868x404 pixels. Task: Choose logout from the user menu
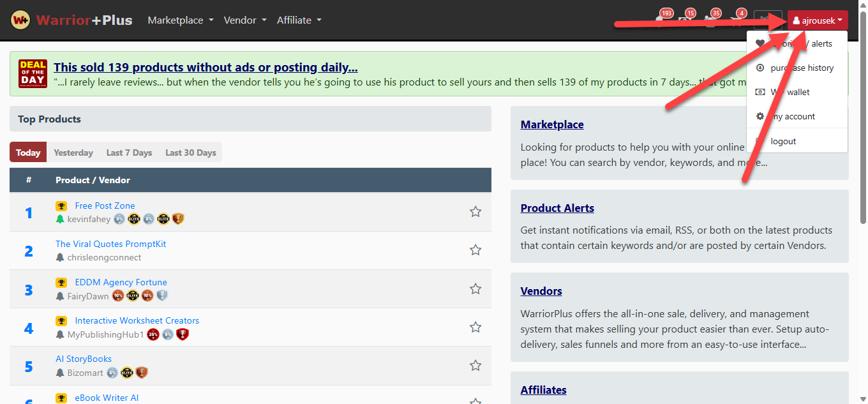[x=797, y=141]
